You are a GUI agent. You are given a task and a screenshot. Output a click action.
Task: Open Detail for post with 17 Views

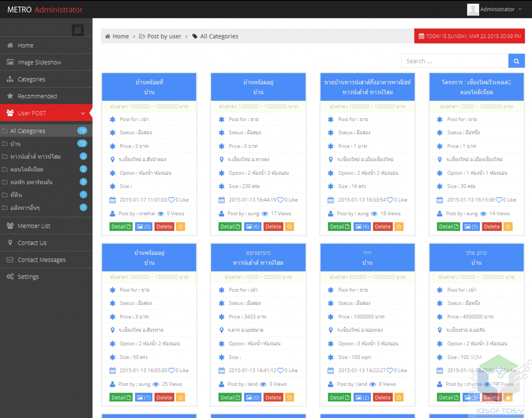pyautogui.click(x=230, y=227)
